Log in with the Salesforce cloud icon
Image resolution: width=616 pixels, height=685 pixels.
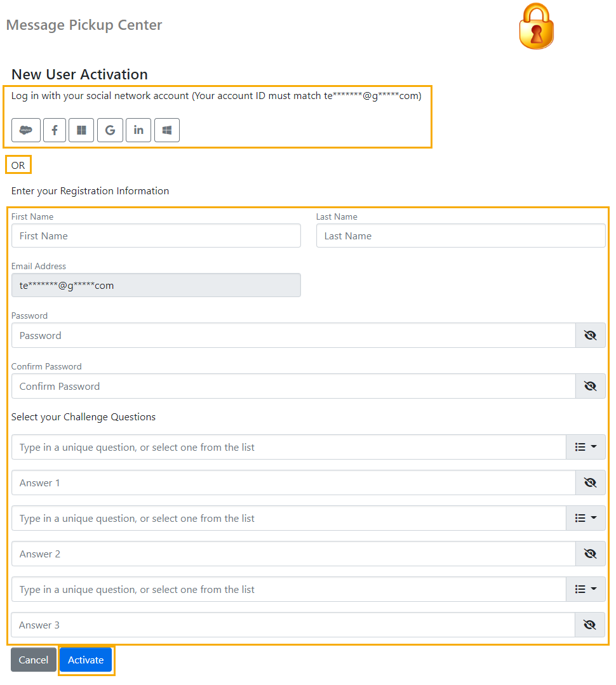click(26, 130)
